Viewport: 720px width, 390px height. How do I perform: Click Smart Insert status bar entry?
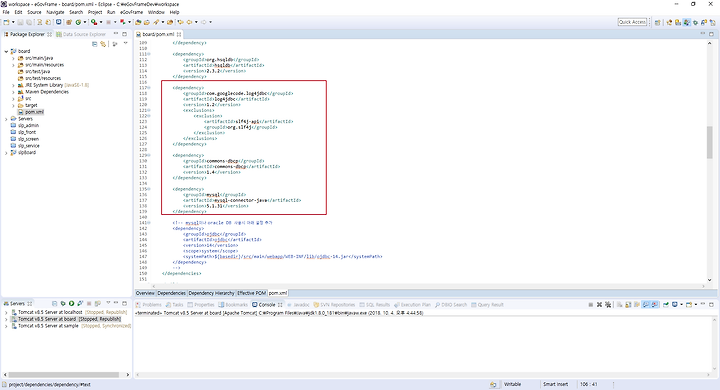point(556,384)
